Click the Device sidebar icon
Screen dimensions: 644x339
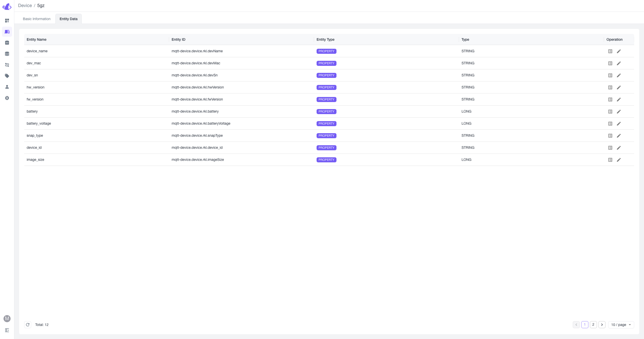(7, 32)
